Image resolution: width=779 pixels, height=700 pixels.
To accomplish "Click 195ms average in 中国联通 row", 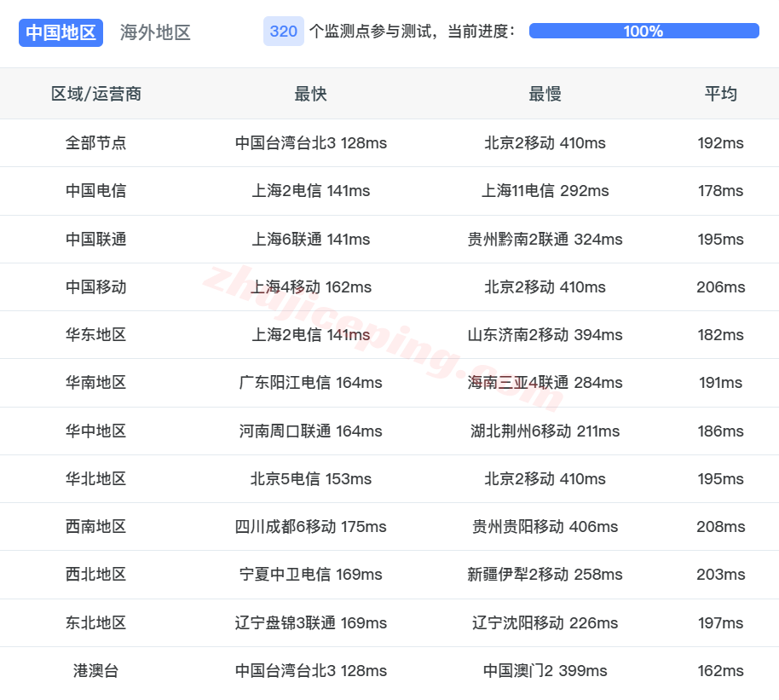I will coord(720,239).
